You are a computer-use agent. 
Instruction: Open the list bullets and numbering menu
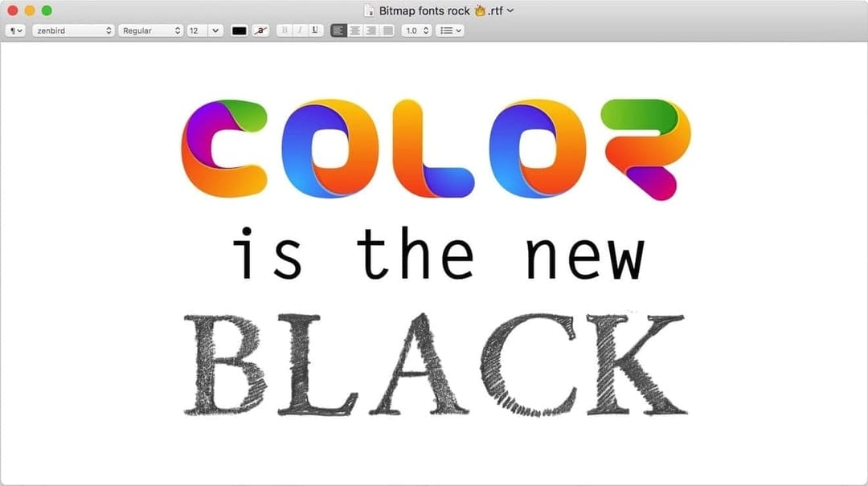pyautogui.click(x=449, y=31)
